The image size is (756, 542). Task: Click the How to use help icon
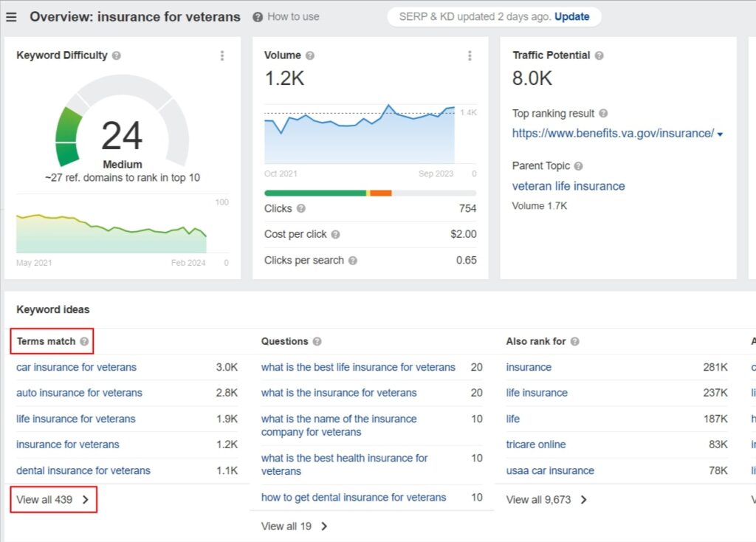258,17
